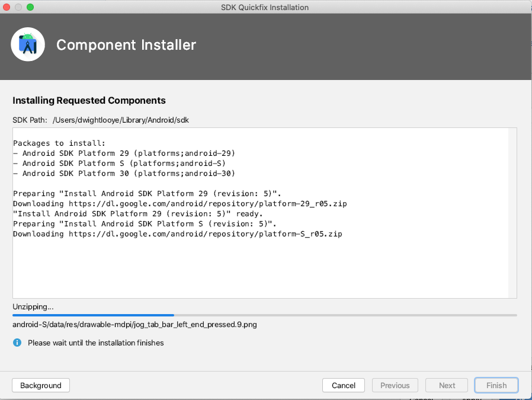532x400 pixels.
Task: Click the "Component Installer" header title
Action: (x=126, y=45)
